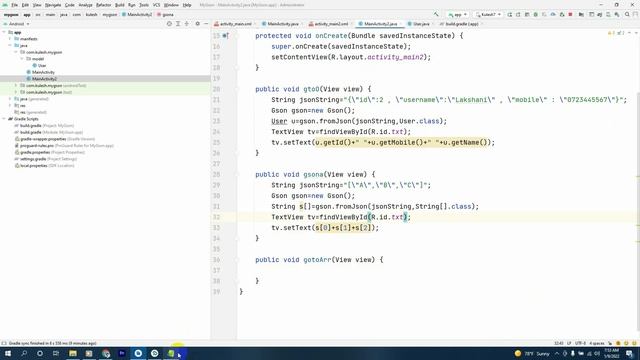Hide the Project tool window
Image resolution: width=640 pixels, height=360 pixels.
click(206, 24)
